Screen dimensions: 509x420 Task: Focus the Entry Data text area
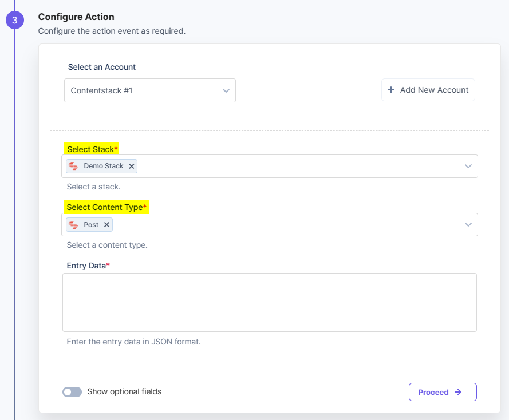tap(270, 302)
